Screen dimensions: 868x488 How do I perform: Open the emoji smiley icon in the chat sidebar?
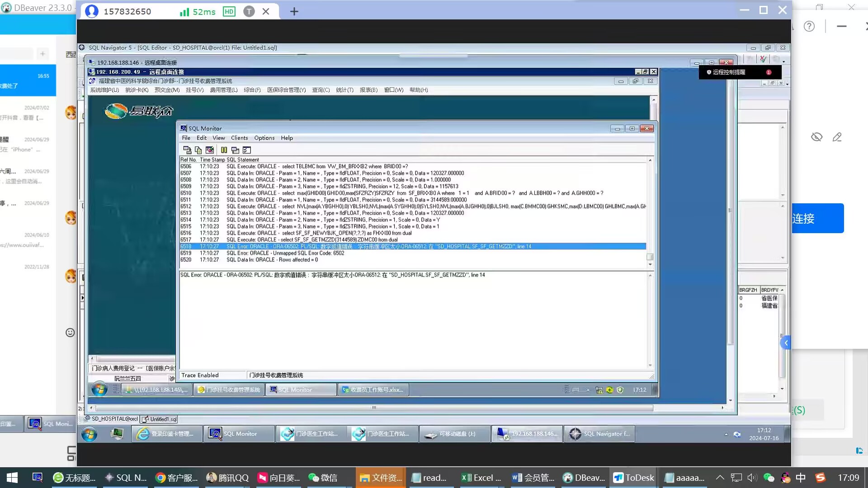[70, 333]
